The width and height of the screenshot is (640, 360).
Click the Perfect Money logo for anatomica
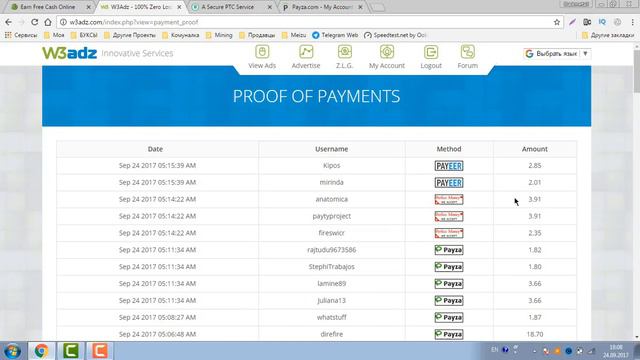(449, 199)
